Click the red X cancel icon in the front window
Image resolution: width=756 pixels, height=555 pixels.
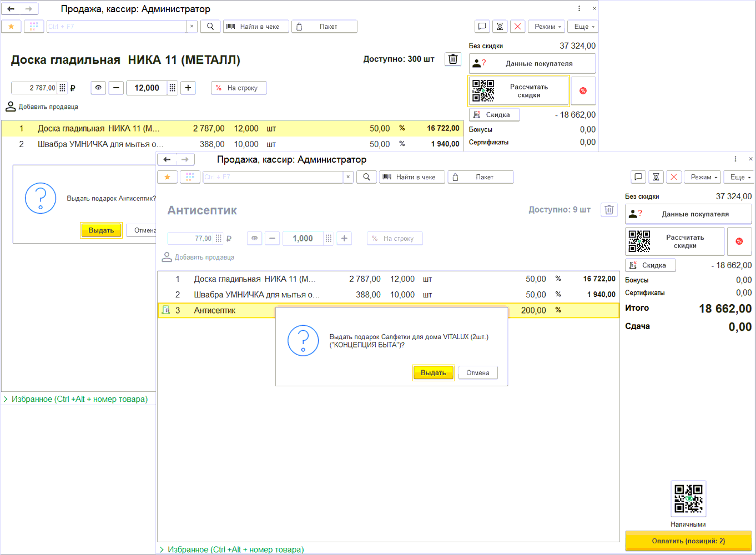pyautogui.click(x=674, y=177)
